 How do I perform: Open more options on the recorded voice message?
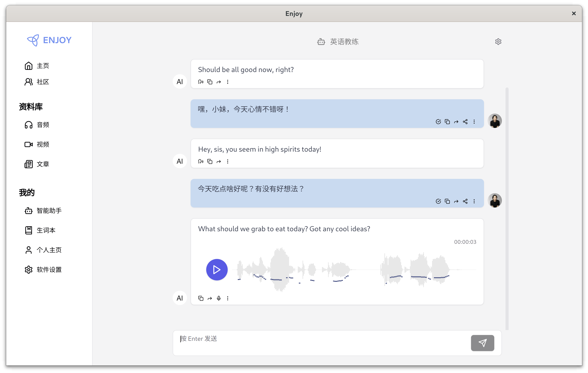tap(228, 298)
